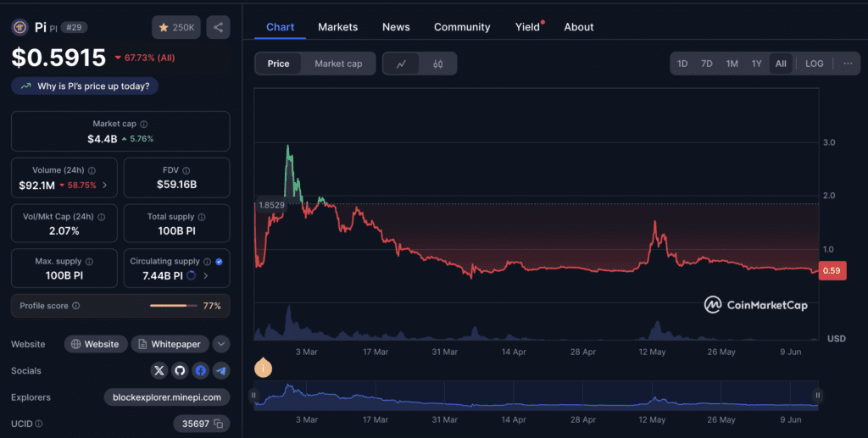Click the $59.16B FDV value
868x438 pixels.
(176, 185)
